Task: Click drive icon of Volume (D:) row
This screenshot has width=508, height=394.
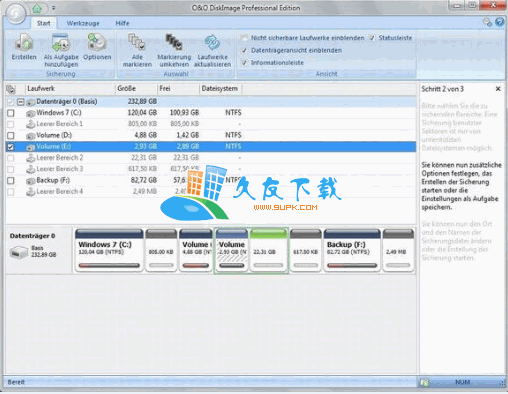Action: (x=31, y=136)
